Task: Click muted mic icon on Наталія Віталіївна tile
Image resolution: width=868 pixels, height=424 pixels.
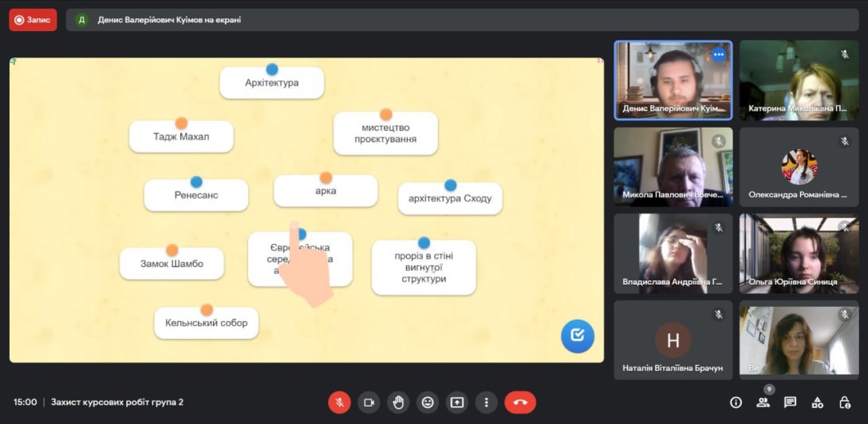Action: [x=719, y=315]
